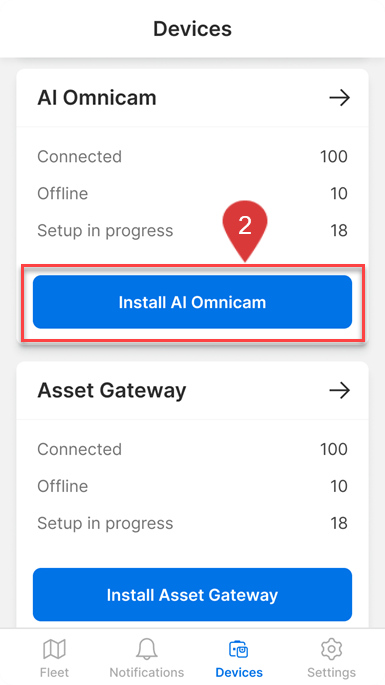
Task: Install a new Asset Gateway
Action: [192, 595]
